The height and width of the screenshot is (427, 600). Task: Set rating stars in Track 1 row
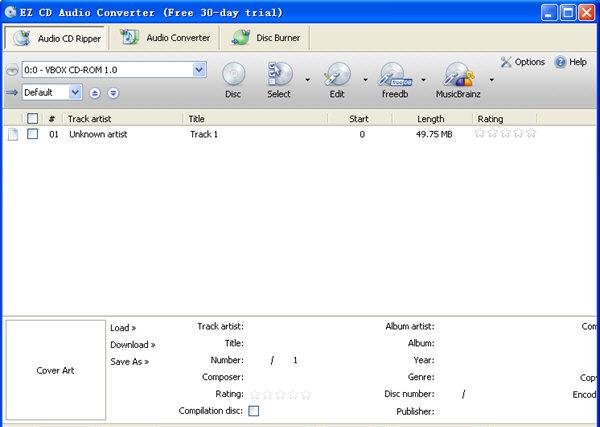click(505, 134)
